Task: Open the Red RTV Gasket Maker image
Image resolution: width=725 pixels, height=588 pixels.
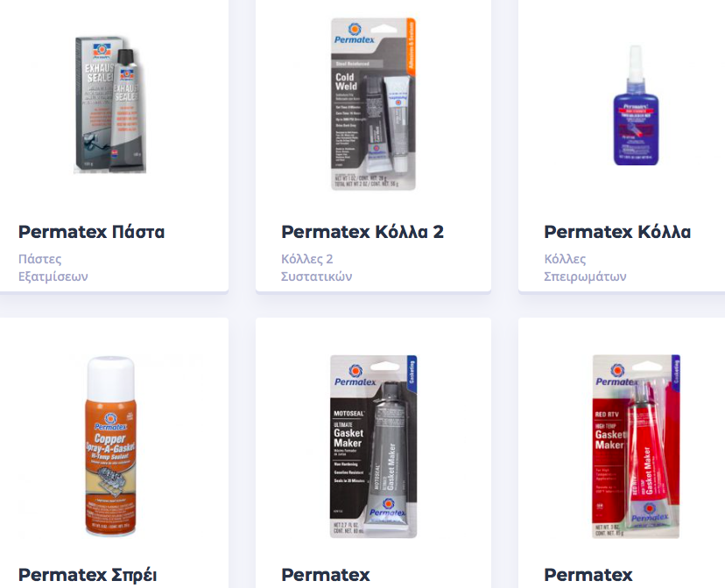Action: pos(636,446)
